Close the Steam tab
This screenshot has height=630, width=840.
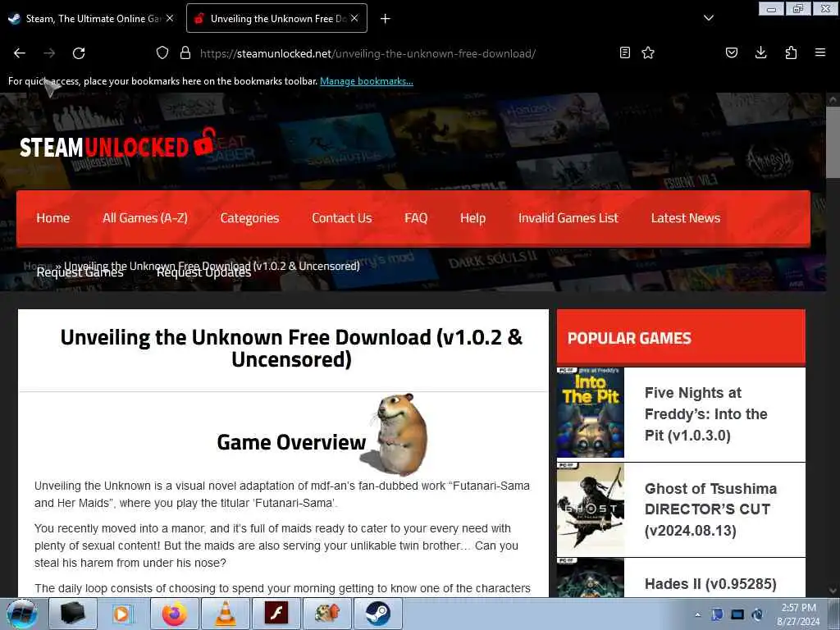[x=170, y=18]
